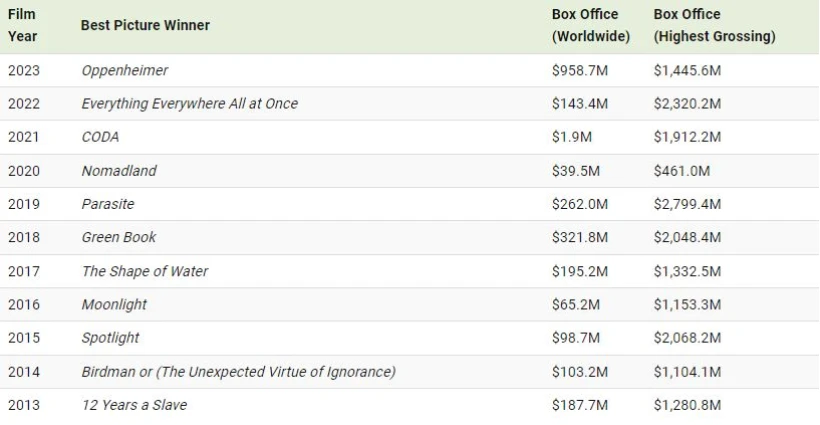Click the Spotlight film title
This screenshot has height=425, width=820.
pyautogui.click(x=110, y=337)
